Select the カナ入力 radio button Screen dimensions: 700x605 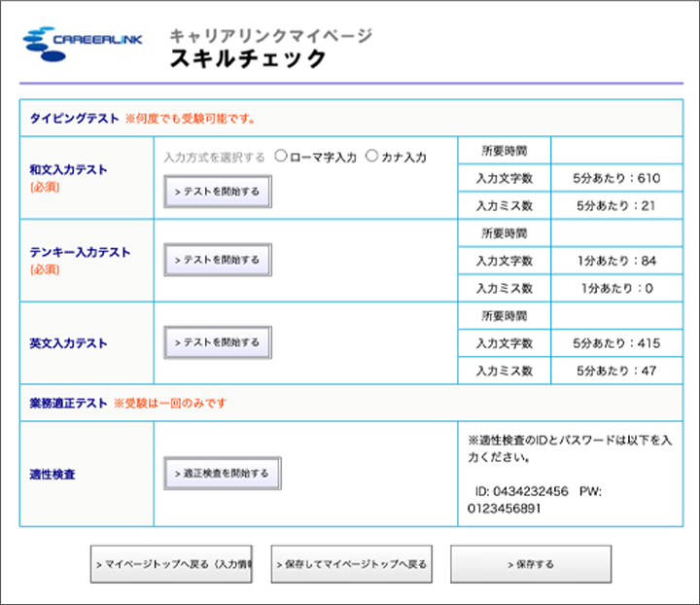(371, 156)
